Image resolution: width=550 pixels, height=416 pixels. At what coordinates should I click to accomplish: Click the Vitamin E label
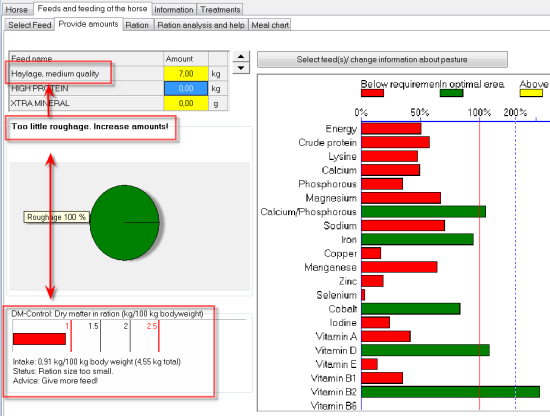pyautogui.click(x=336, y=364)
